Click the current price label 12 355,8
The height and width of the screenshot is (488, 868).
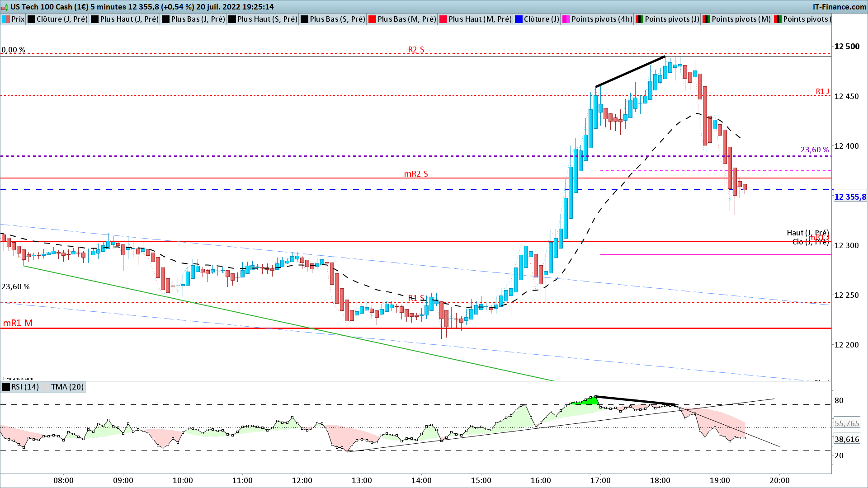[x=850, y=197]
